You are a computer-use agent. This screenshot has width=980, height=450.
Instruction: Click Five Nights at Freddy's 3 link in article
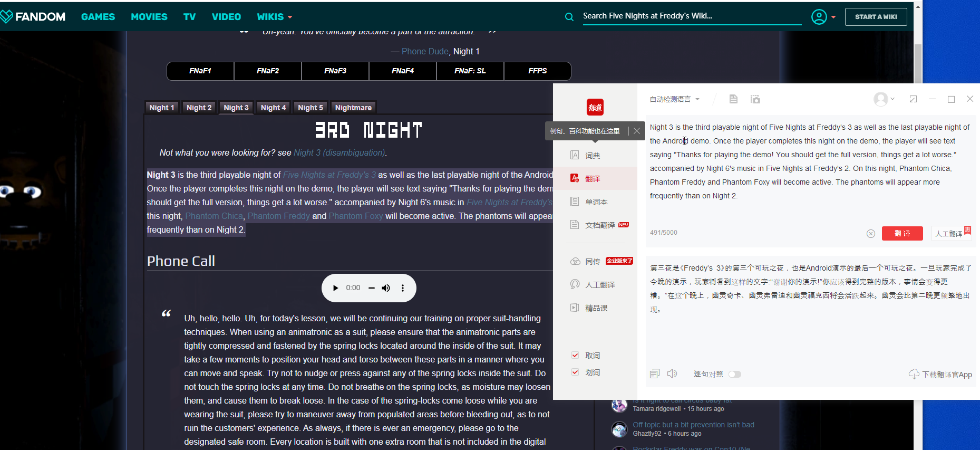coord(329,175)
